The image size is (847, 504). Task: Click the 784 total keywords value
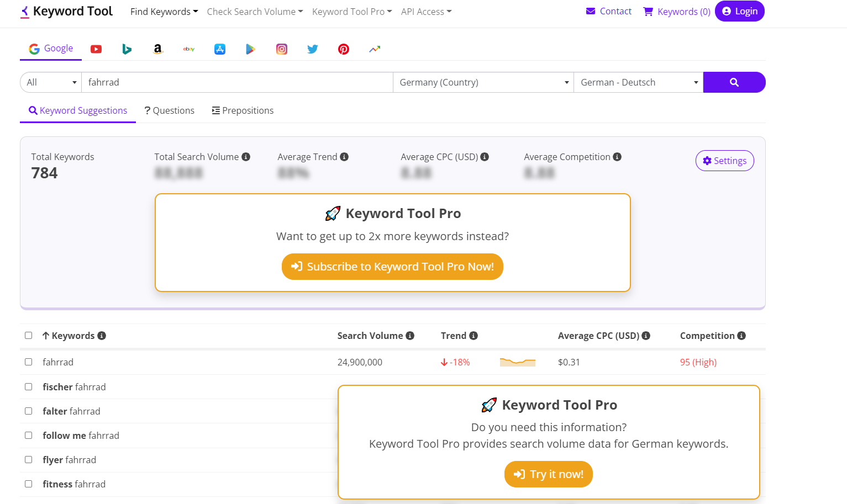pyautogui.click(x=44, y=173)
